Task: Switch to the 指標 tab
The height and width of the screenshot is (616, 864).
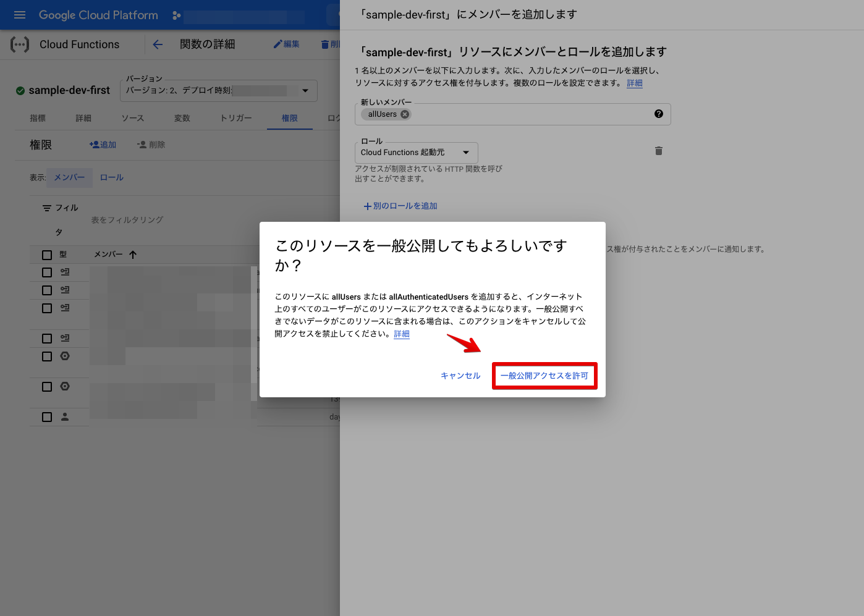Action: click(x=38, y=118)
